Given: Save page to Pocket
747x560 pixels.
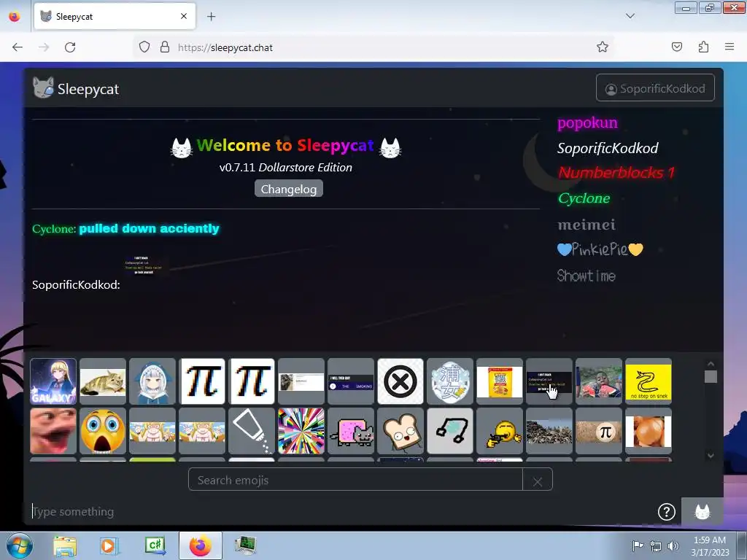Looking at the screenshot, I should click(x=677, y=47).
